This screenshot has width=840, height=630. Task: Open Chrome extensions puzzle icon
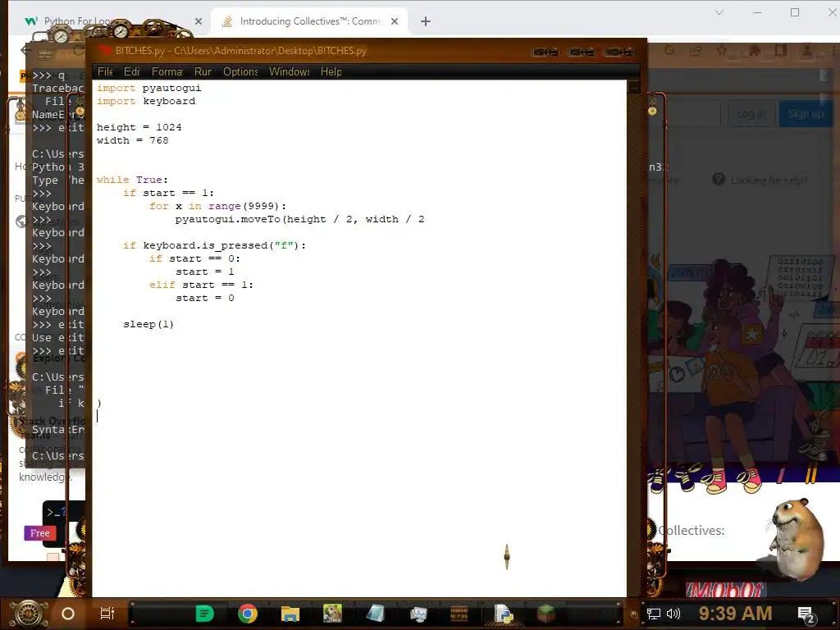tap(755, 51)
